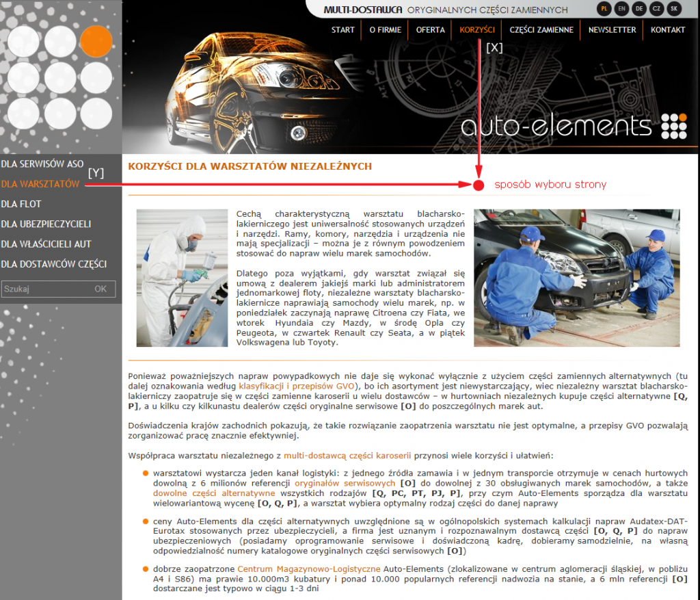The height and width of the screenshot is (600, 700).
Task: Go to the OFERTA menu
Action: (431, 30)
